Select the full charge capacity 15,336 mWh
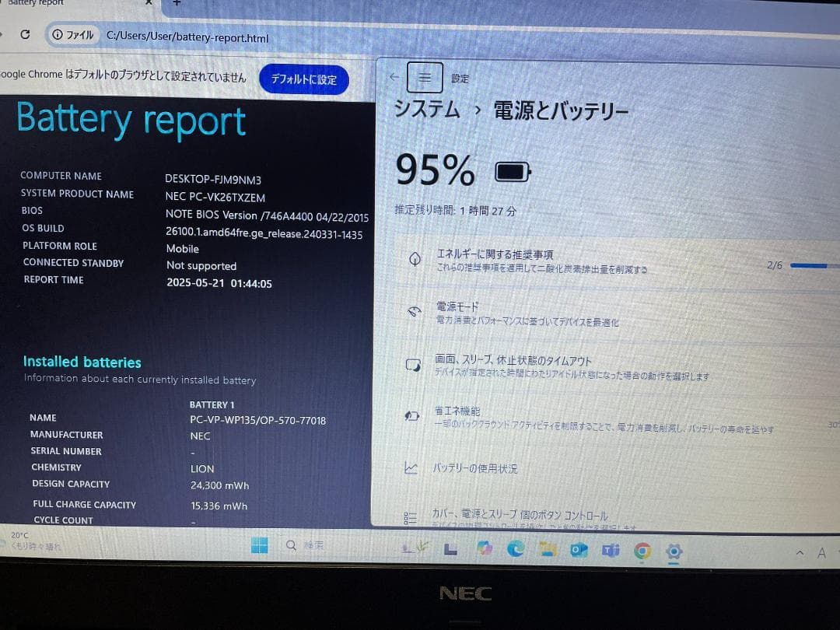This screenshot has width=840, height=630. tap(219, 506)
